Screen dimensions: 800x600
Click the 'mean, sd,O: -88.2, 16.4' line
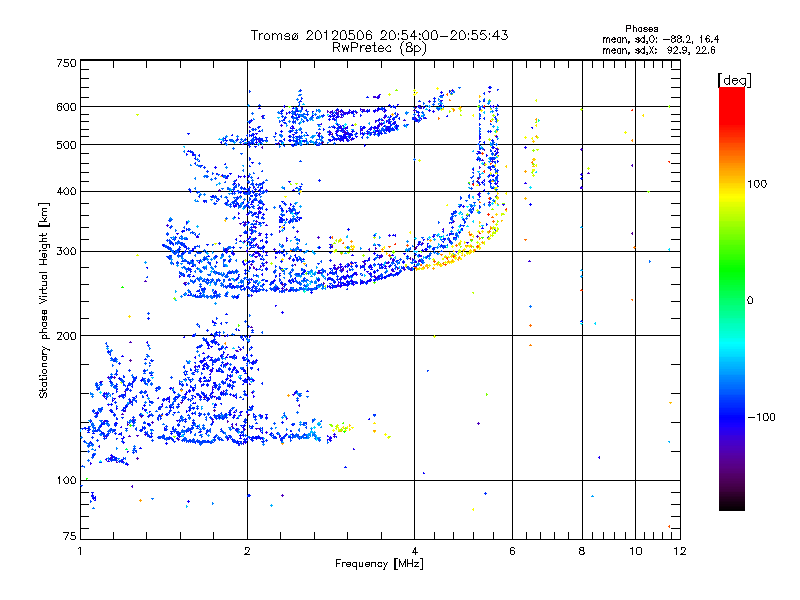pos(661,39)
